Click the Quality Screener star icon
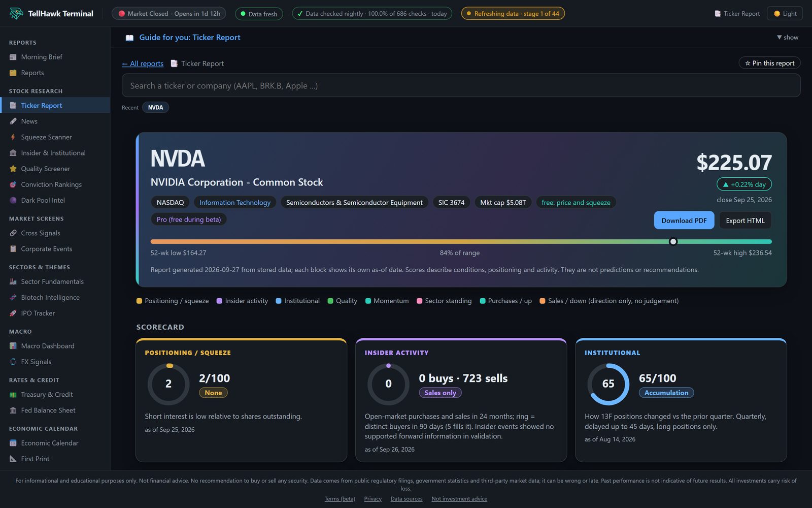 [x=13, y=168]
